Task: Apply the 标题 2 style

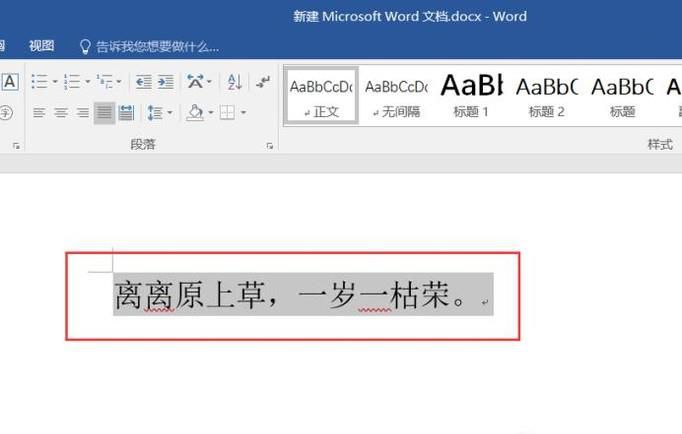Action: coord(547,96)
